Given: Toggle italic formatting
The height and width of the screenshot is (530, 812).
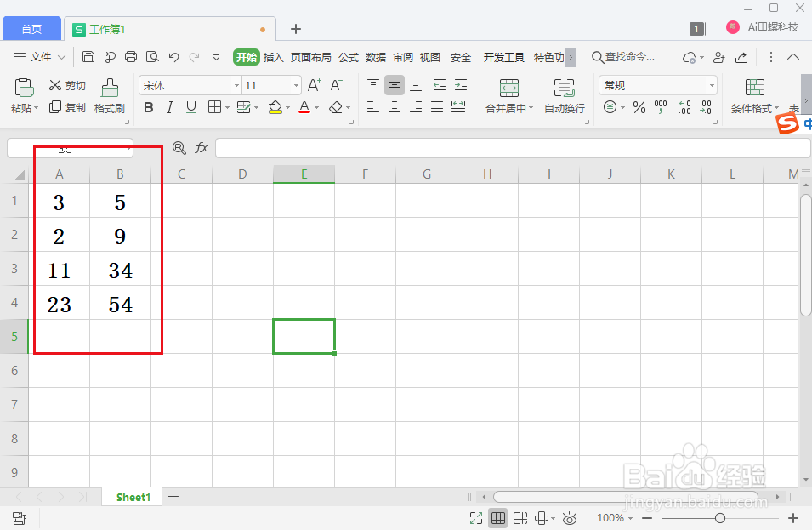Looking at the screenshot, I should (x=170, y=107).
